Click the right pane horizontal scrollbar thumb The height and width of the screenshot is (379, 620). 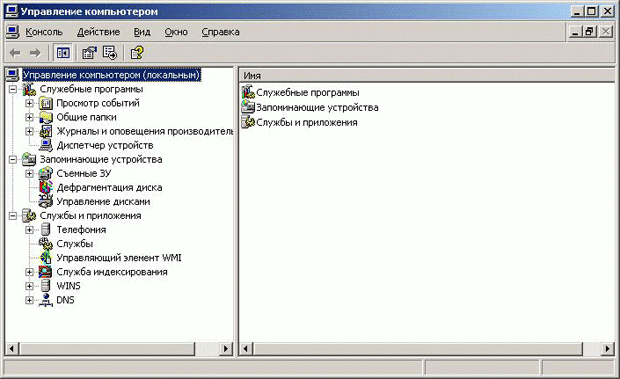pos(418,349)
